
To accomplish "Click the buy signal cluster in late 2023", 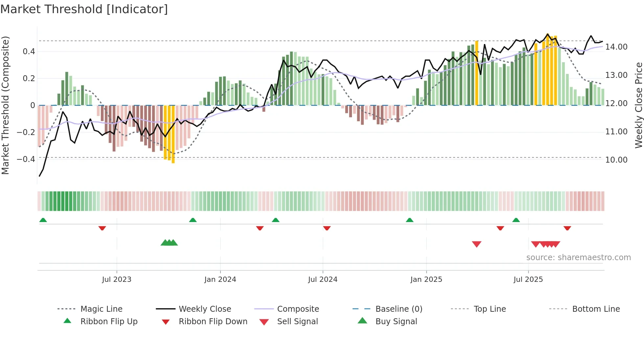I will tap(169, 243).
